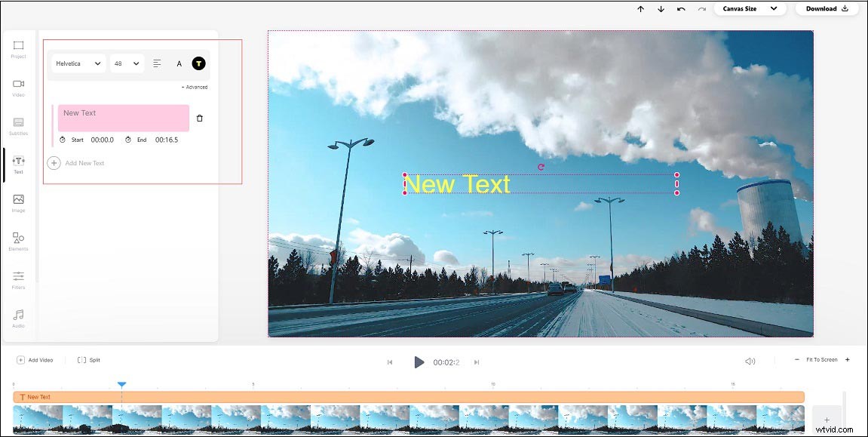
Task: Open the Project panel
Action: pyautogui.click(x=18, y=50)
